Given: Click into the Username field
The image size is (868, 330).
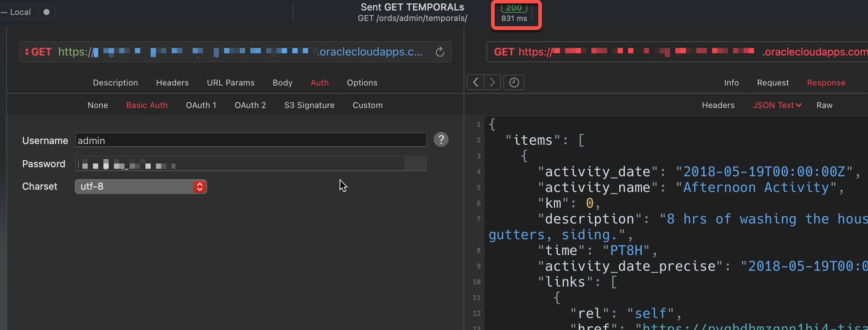Looking at the screenshot, I should pyautogui.click(x=250, y=140).
